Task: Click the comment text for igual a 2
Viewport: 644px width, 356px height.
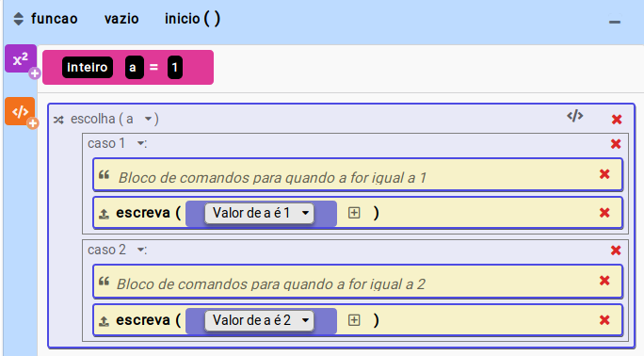Action: coord(270,284)
